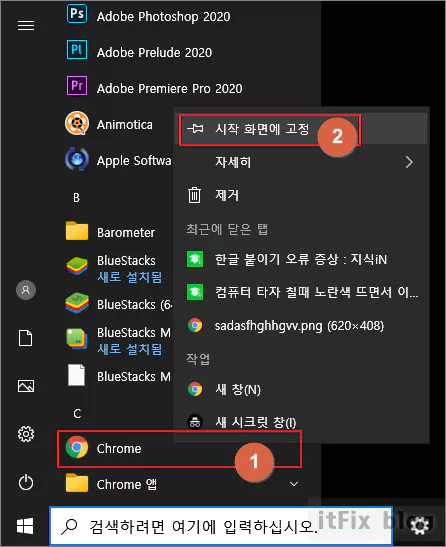Launch the Animotica app icon
This screenshot has height=547, width=446.
pos(77,123)
